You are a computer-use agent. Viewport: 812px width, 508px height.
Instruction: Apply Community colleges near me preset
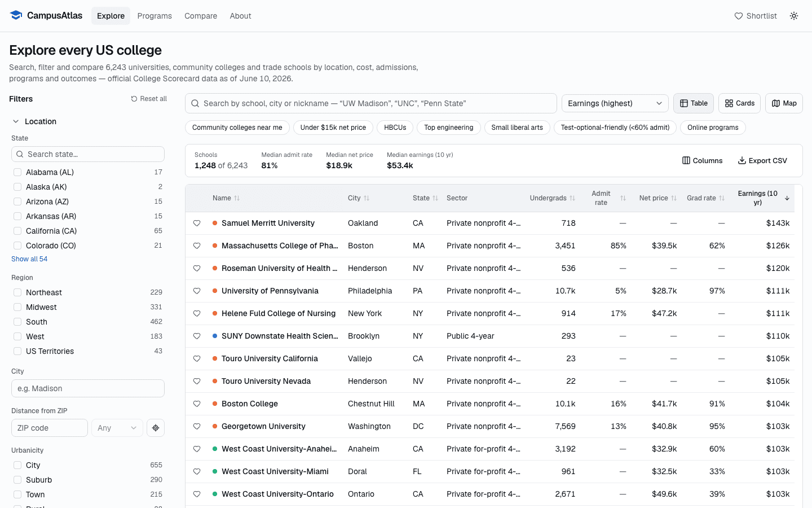pyautogui.click(x=237, y=128)
